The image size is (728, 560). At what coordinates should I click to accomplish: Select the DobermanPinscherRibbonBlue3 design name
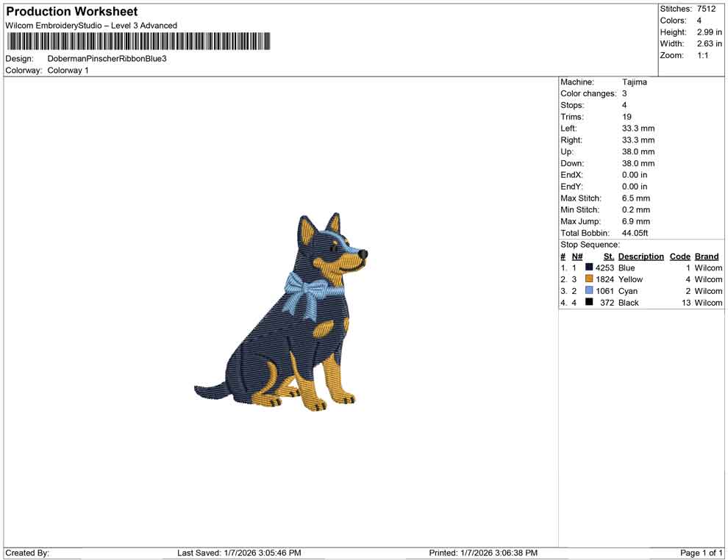click(106, 58)
